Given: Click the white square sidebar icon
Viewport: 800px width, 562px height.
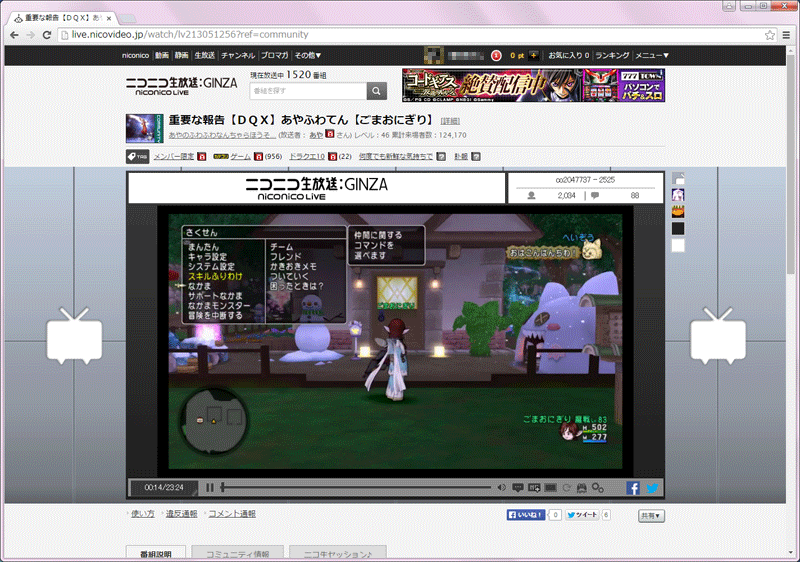Looking at the screenshot, I should pyautogui.click(x=678, y=245).
